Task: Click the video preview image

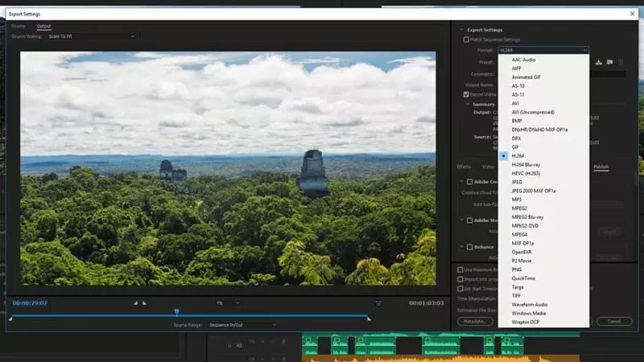Action: (x=228, y=168)
